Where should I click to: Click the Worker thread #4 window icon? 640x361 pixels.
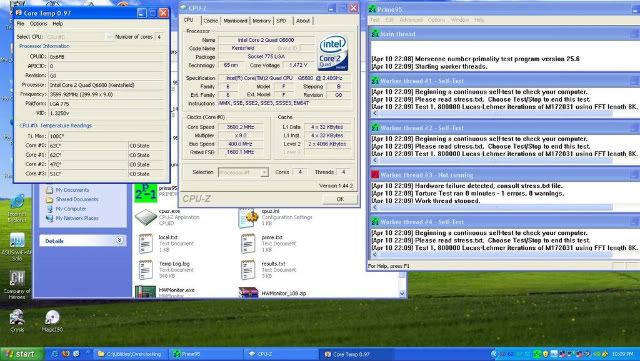[x=375, y=222]
